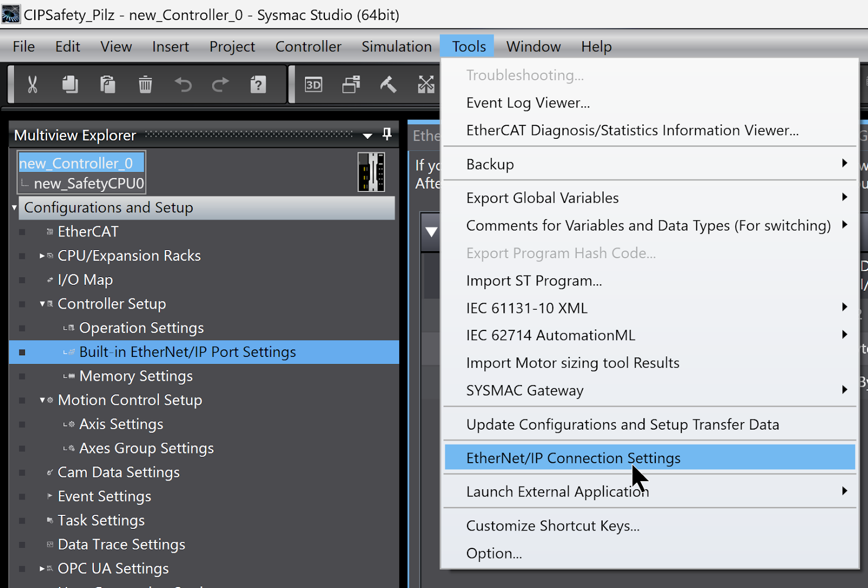The width and height of the screenshot is (868, 588).
Task: Select Task Settings tree item
Action: pyautogui.click(x=101, y=520)
